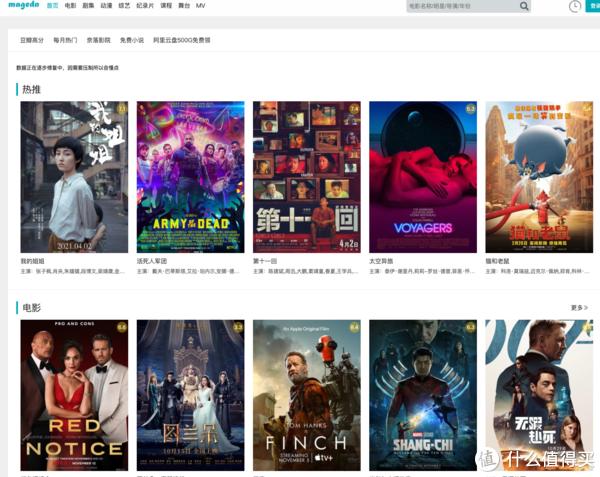
Task: Click the 活死人军团 title text
Action: coord(152,261)
